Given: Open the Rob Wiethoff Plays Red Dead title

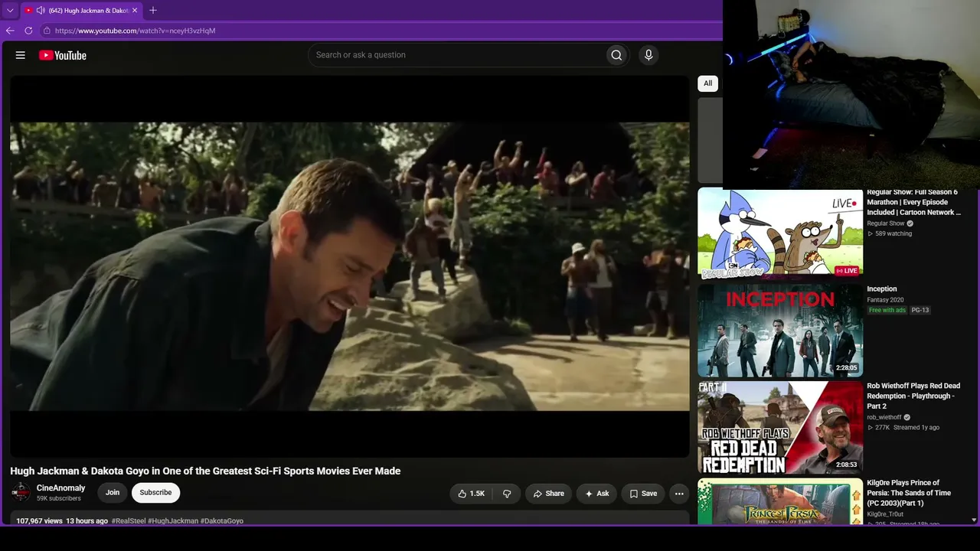Looking at the screenshot, I should click(913, 396).
